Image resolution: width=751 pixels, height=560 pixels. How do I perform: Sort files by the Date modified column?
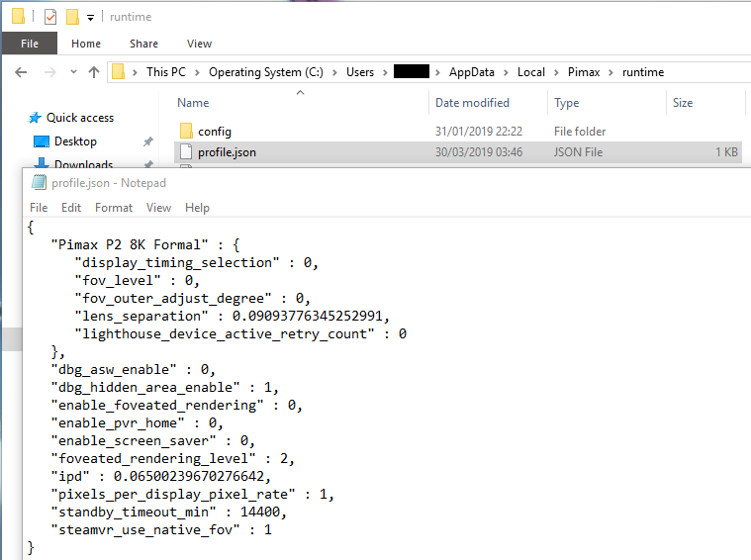472,103
